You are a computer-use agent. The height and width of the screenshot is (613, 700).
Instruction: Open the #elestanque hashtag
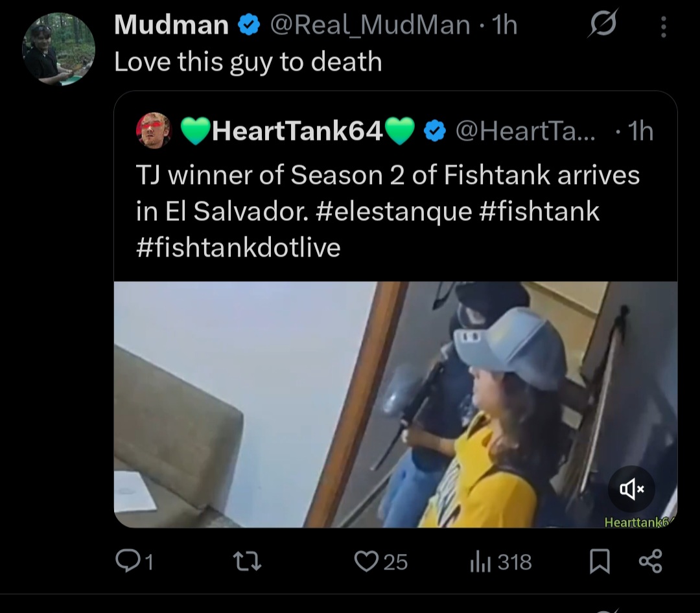click(x=394, y=211)
